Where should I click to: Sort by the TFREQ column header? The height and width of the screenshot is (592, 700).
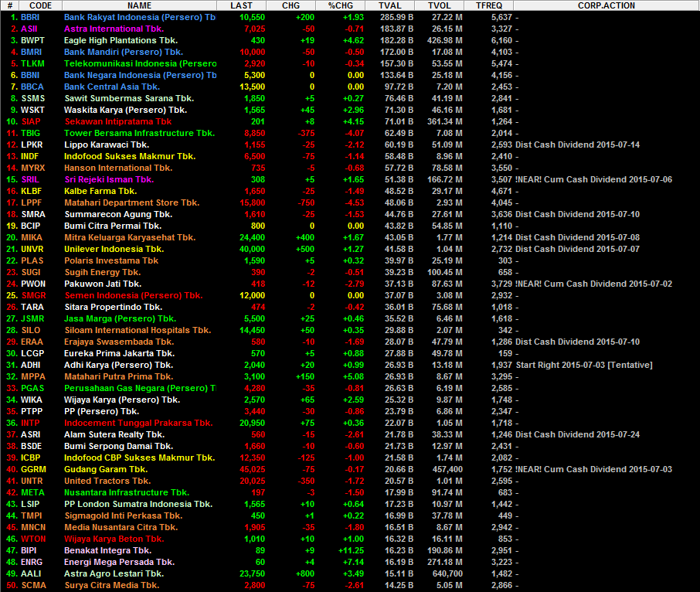[489, 5]
